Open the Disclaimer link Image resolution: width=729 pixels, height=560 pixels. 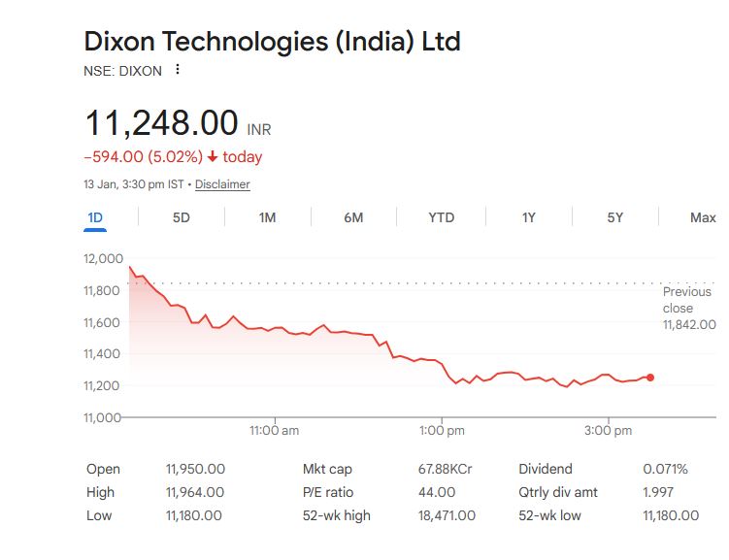tap(222, 184)
